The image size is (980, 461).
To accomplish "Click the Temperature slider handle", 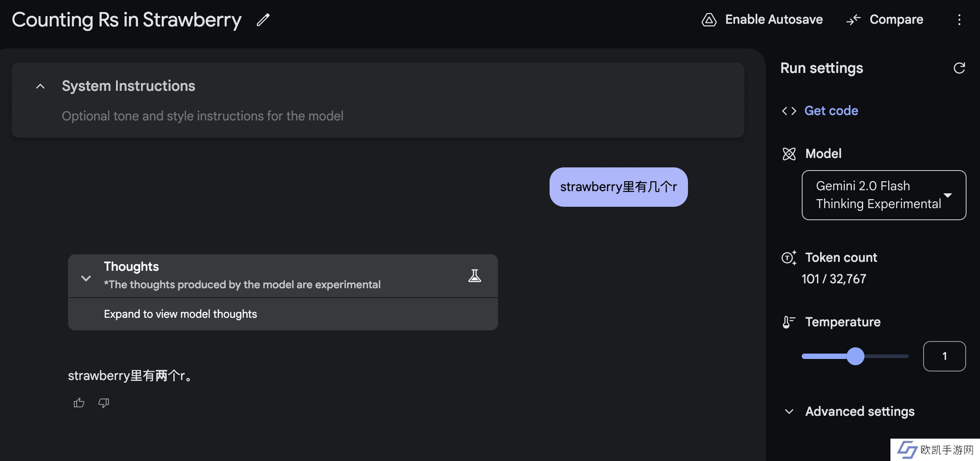I will click(x=855, y=356).
